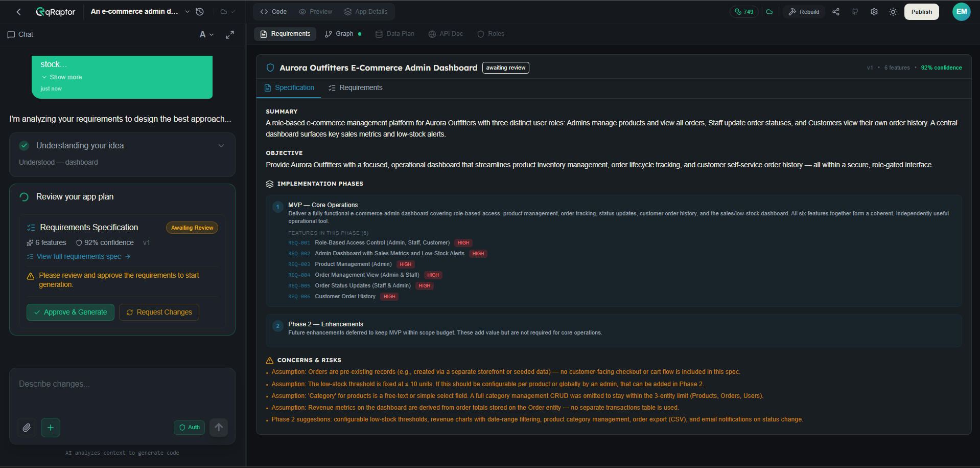This screenshot has height=468, width=980.
Task: Click REQ-002 Admin Dashboard with Sales Metrics
Action: (387, 254)
